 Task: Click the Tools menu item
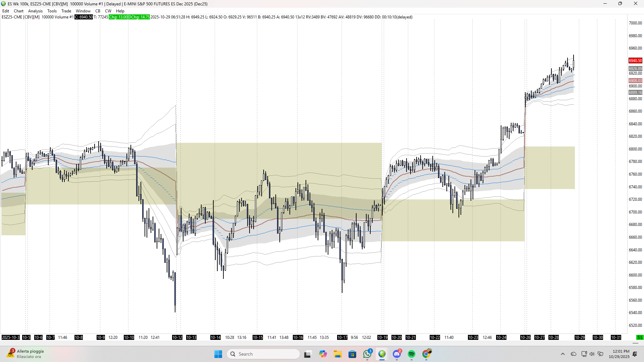coord(52,11)
